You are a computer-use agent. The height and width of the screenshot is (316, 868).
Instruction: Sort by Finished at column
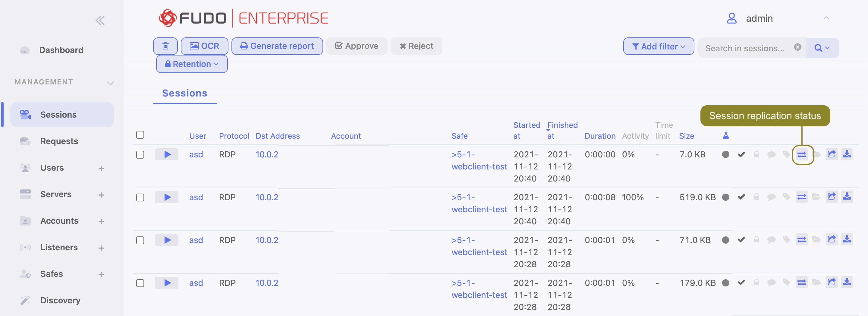coord(562,131)
